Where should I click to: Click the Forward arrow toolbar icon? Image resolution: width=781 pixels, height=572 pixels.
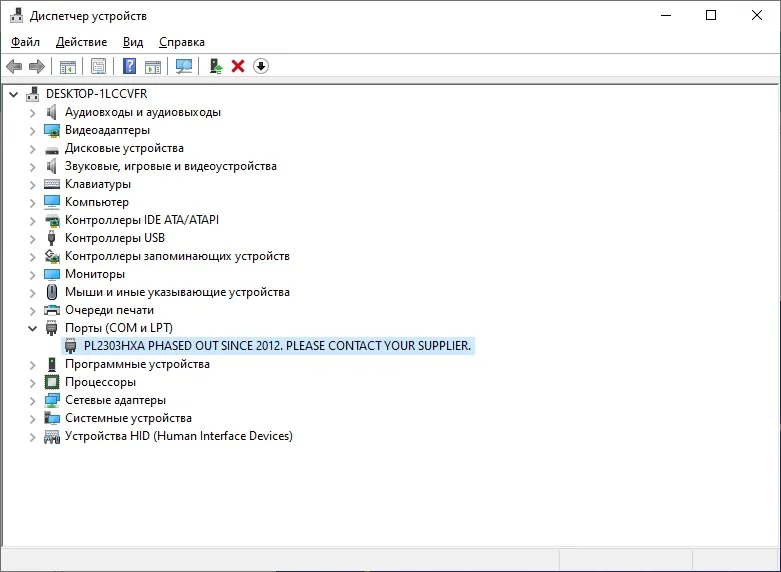point(37,66)
